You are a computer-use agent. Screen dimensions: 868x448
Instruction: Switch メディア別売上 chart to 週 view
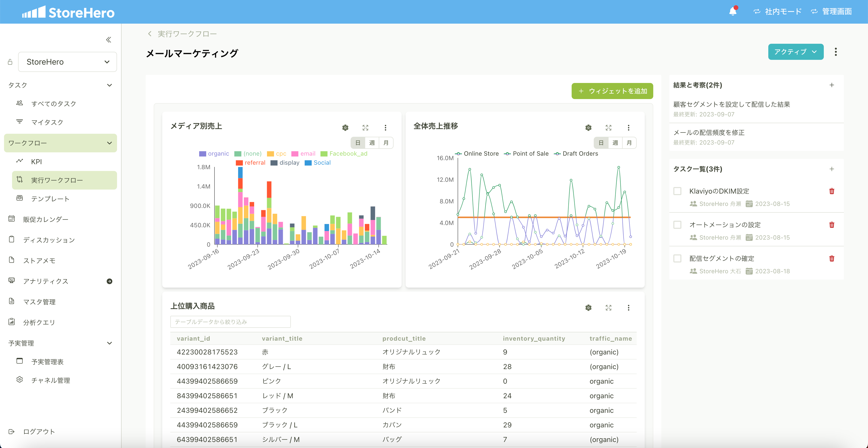coord(372,143)
